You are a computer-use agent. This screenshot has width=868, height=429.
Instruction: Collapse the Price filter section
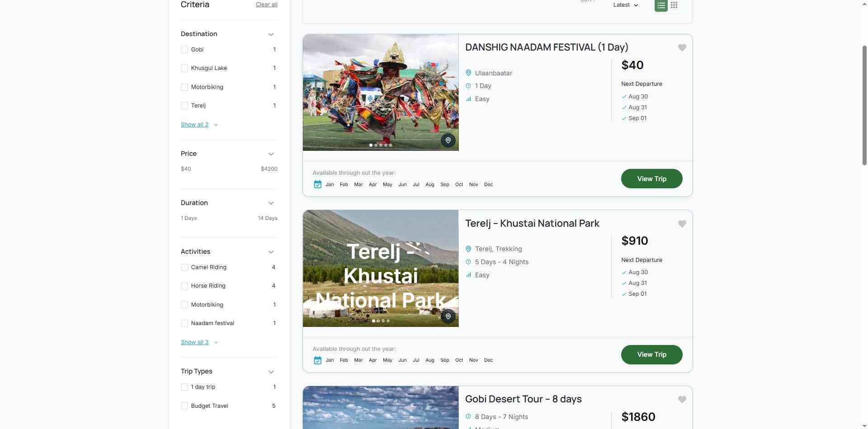(271, 154)
